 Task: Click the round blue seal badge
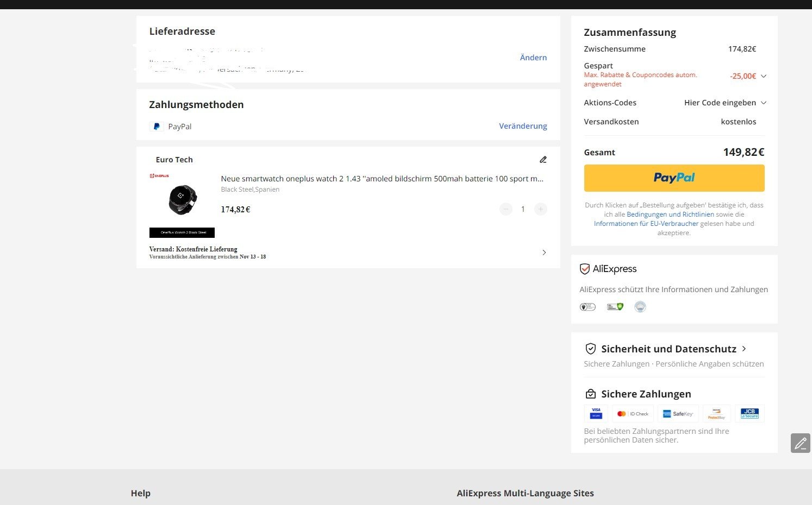(640, 307)
